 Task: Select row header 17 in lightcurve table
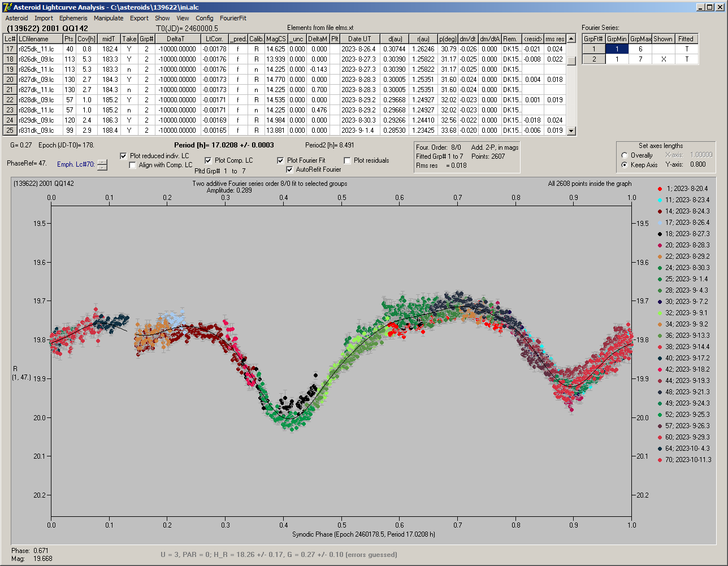point(10,49)
